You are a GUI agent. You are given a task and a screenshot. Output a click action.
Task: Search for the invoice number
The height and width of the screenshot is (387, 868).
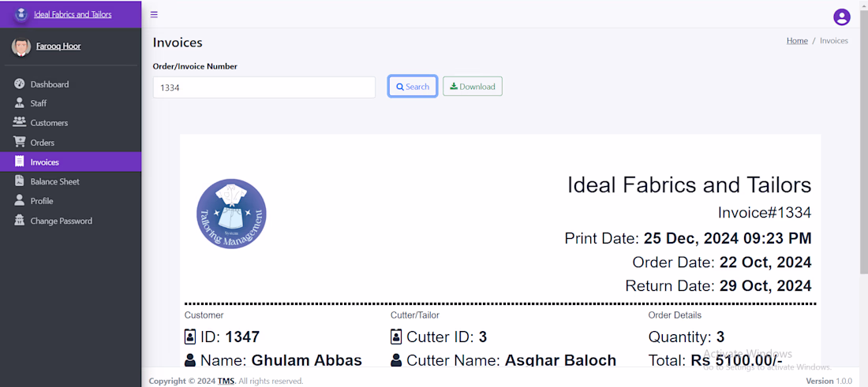(x=413, y=87)
